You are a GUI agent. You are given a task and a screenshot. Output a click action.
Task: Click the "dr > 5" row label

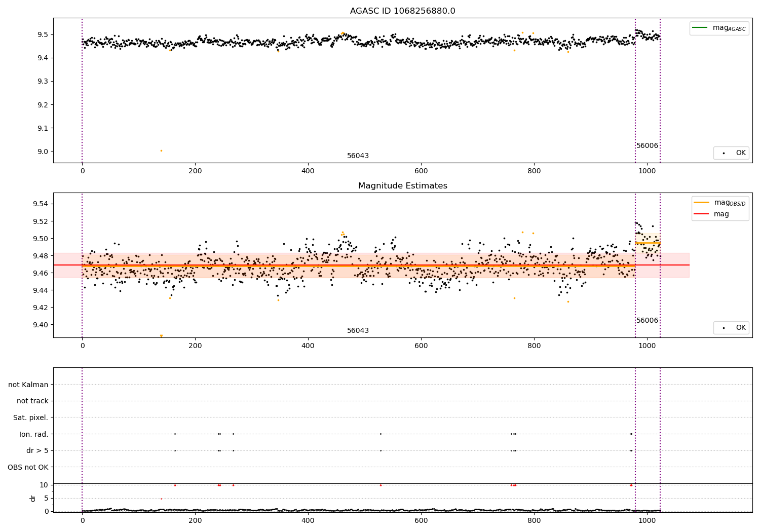[37, 451]
